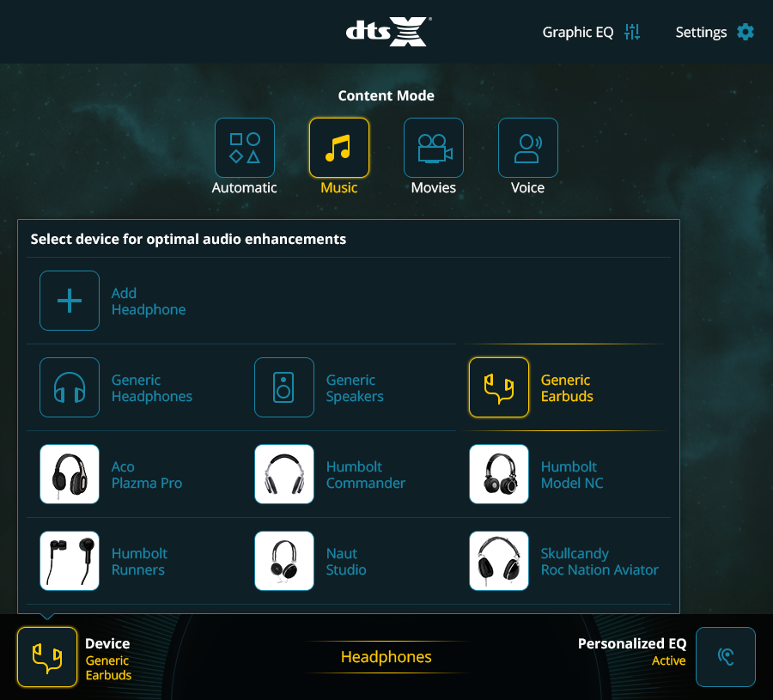Click the Graphic EQ label
The height and width of the screenshot is (700, 773).
coord(578,33)
